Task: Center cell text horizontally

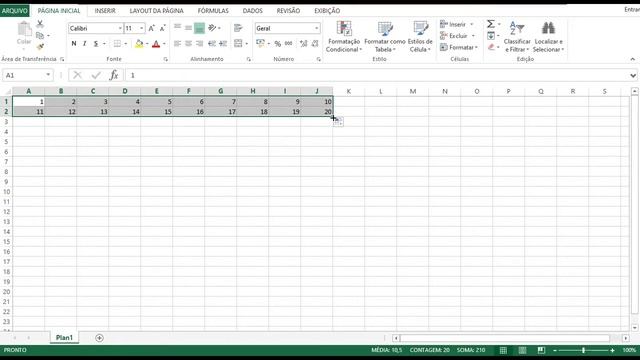Action: pyautogui.click(x=188, y=43)
